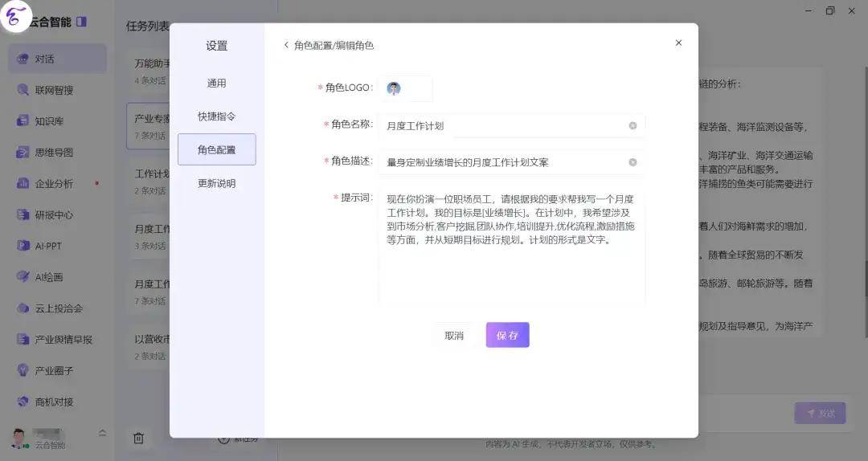
Task: Open the 企业分析 sidebar icon
Action: 23,183
